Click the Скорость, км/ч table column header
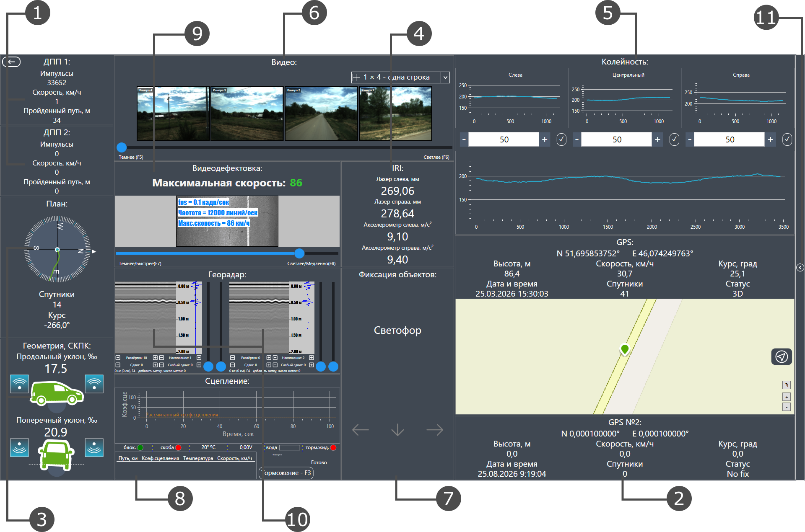Image resolution: width=805 pixels, height=532 pixels. 234,458
